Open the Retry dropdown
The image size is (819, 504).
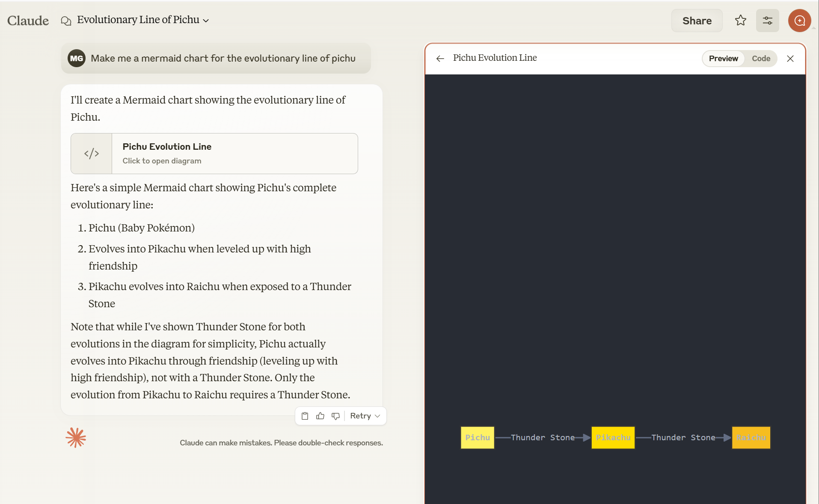365,416
